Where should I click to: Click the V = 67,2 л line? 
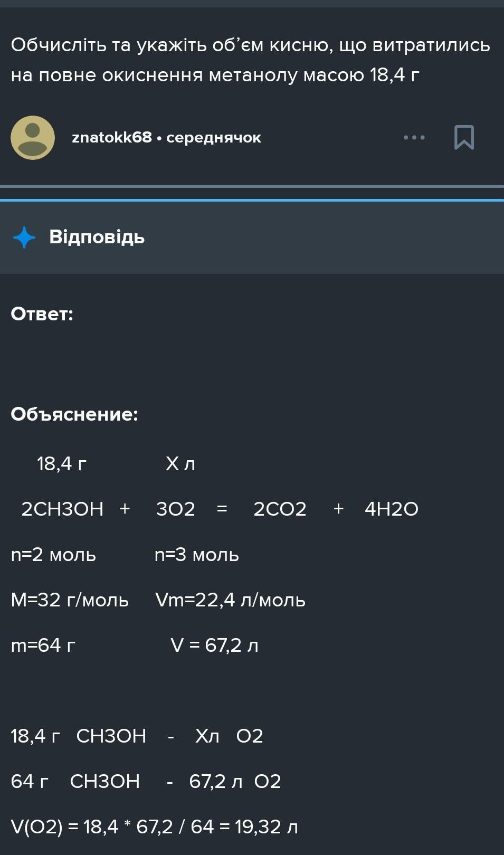pos(214,645)
